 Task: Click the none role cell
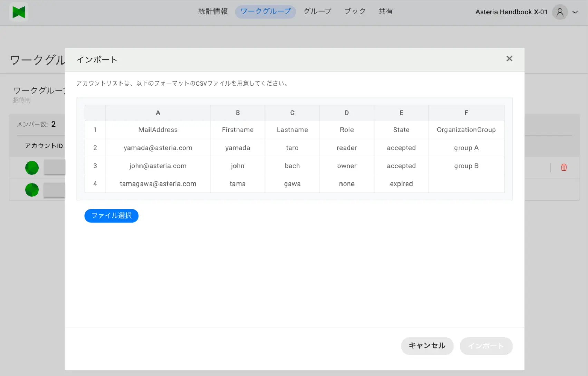[347, 184]
